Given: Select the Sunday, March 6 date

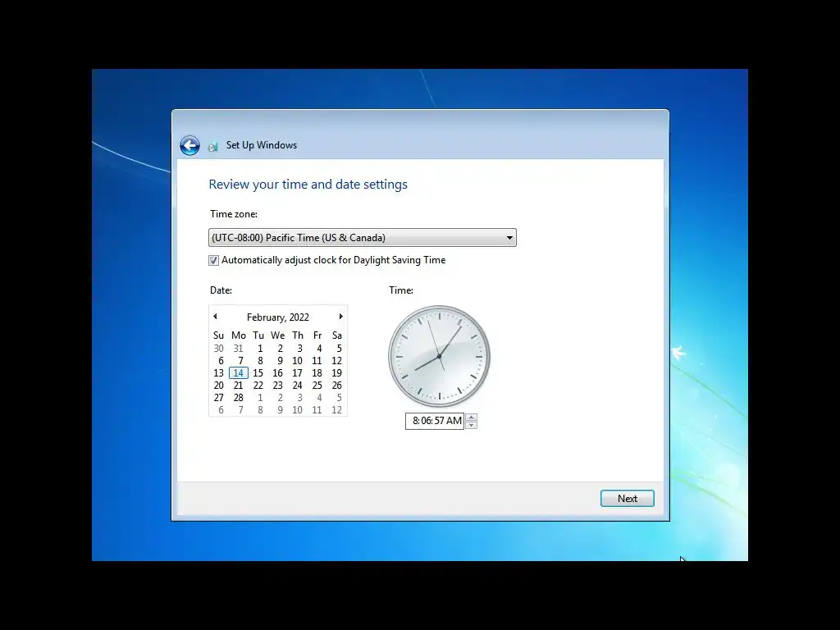Looking at the screenshot, I should pos(221,410).
